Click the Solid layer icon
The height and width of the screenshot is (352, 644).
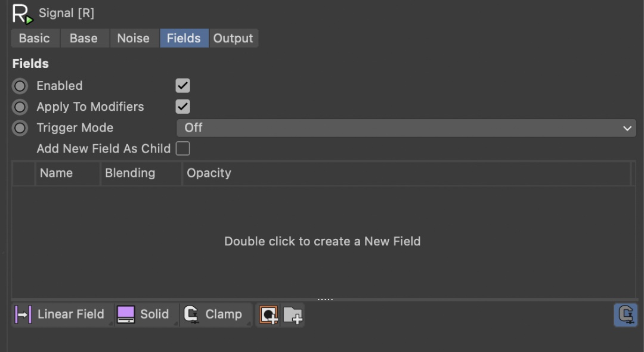[x=125, y=314]
